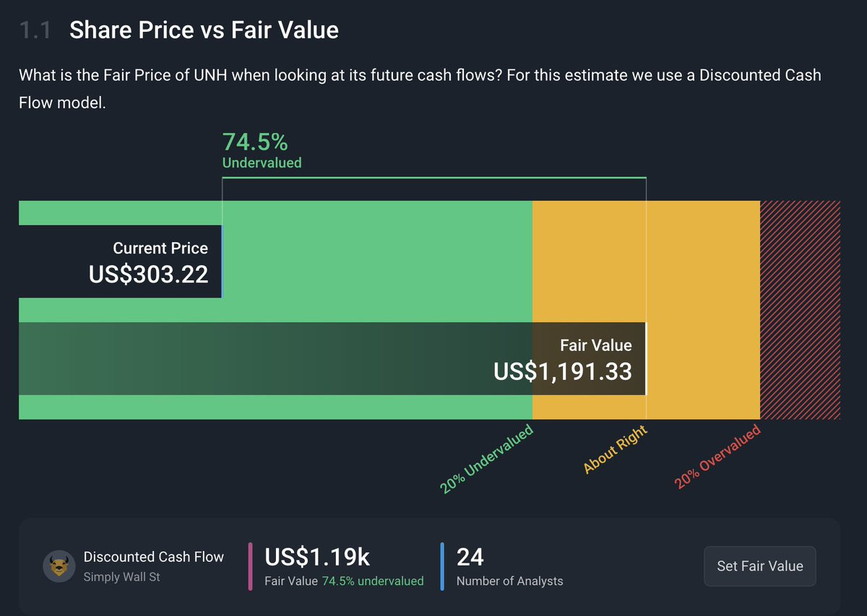
Task: Click the blue analysts marker bar
Action: [442, 566]
